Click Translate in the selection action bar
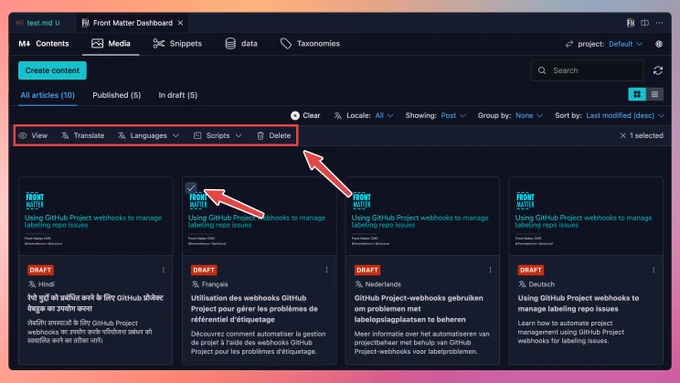The width and height of the screenshot is (680, 383). (82, 136)
